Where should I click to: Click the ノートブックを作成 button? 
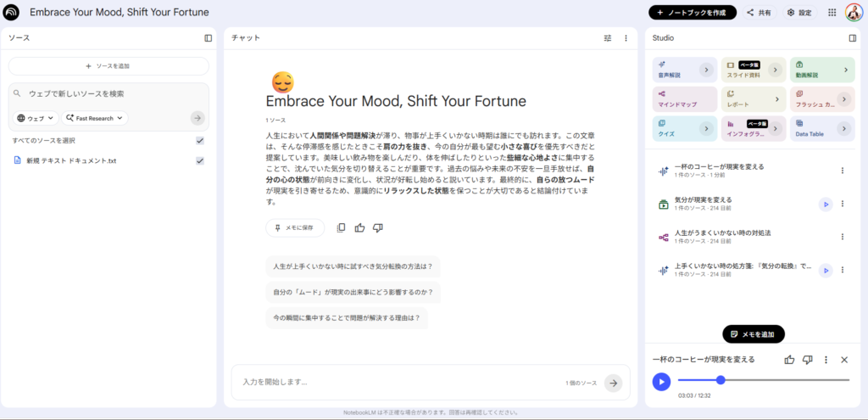tap(693, 13)
